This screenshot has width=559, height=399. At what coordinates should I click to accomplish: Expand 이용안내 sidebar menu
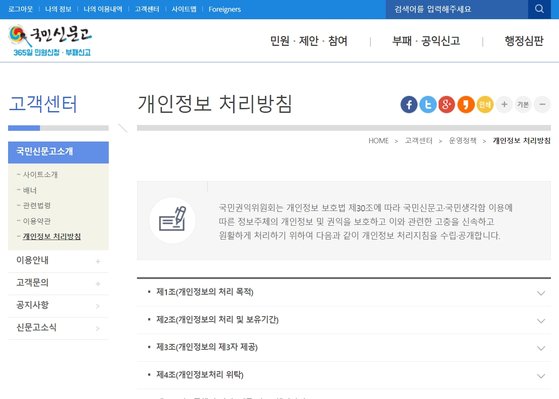pyautogui.click(x=58, y=261)
